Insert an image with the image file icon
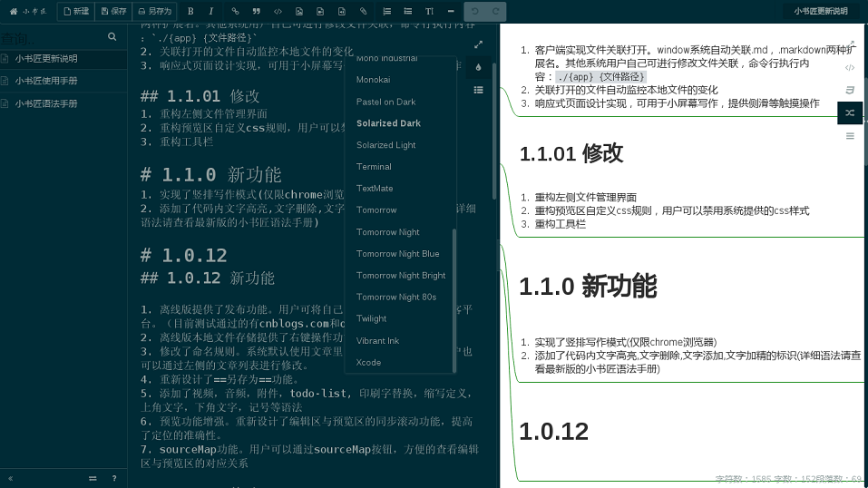 click(299, 11)
